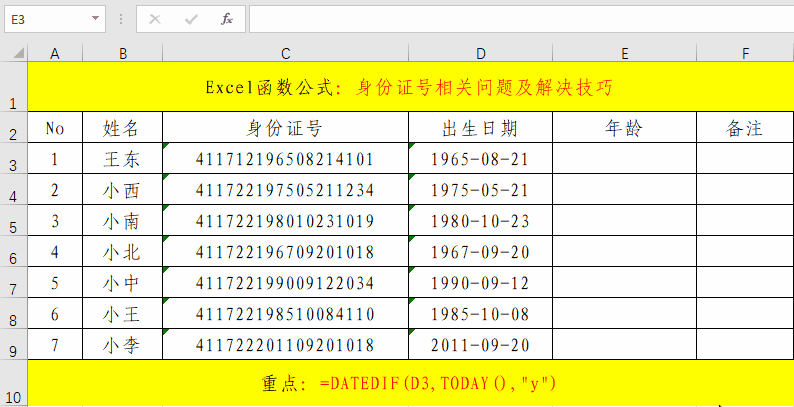This screenshot has height=407, width=794.
Task: Click ID cell 411712196508214101
Action: pyautogui.click(x=286, y=158)
